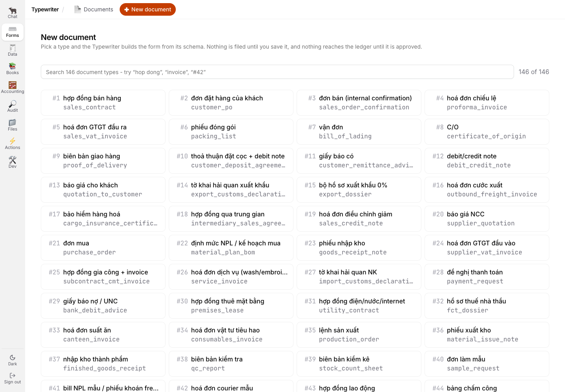The height and width of the screenshot is (392, 565).
Task: Select #16 hoá đơn cước xuất
Action: [x=487, y=190]
